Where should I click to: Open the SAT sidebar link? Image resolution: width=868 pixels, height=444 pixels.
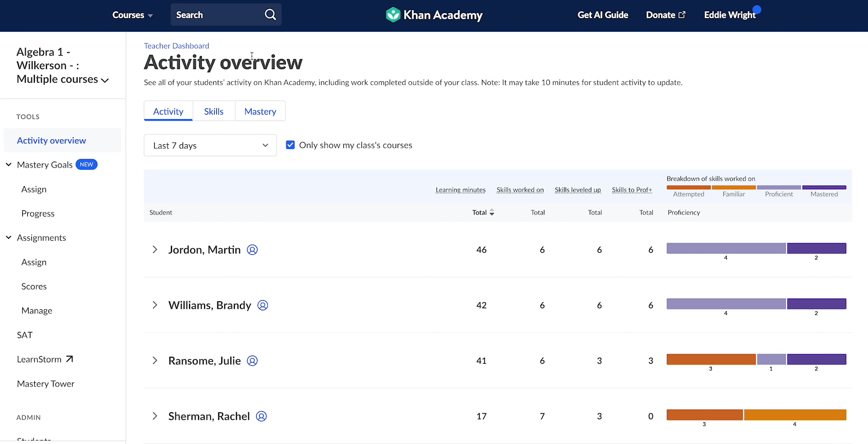pos(25,335)
